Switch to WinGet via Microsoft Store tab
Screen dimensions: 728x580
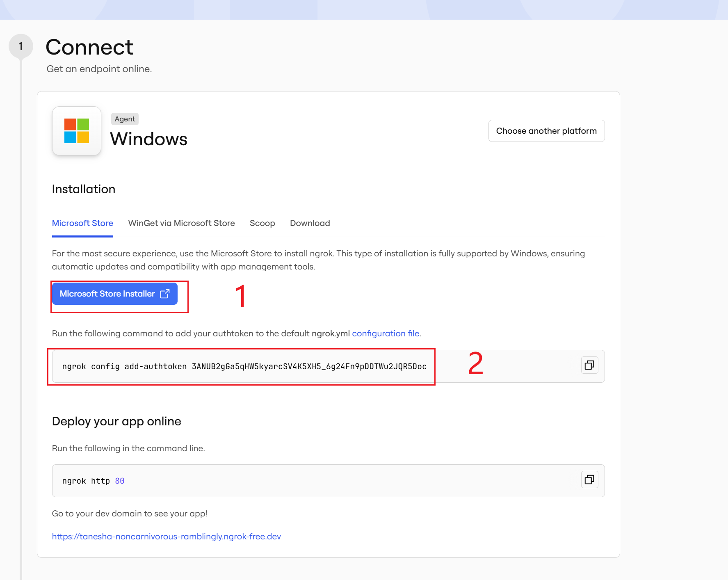pyautogui.click(x=181, y=223)
